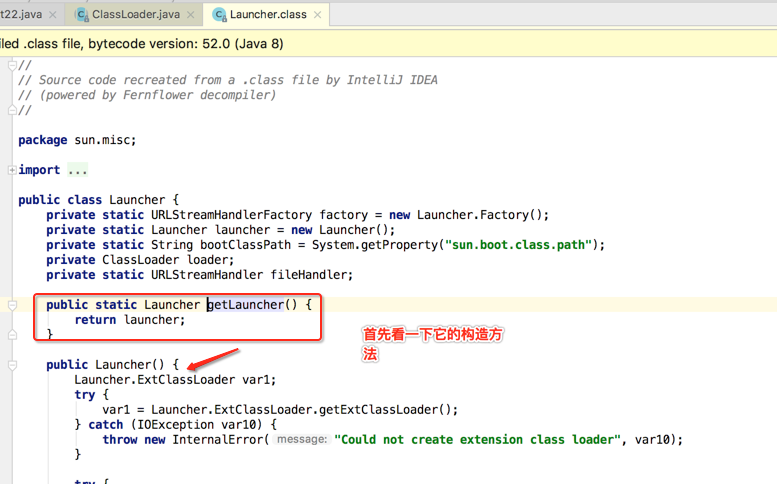Viewport: 777px width, 484px height.
Task: Click the 'return launcher' statement
Action: (x=130, y=320)
